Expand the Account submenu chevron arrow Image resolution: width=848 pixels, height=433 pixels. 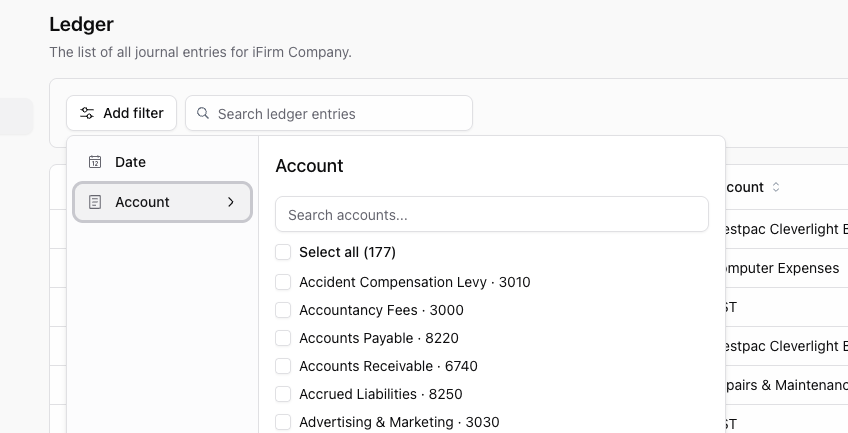[231, 202]
